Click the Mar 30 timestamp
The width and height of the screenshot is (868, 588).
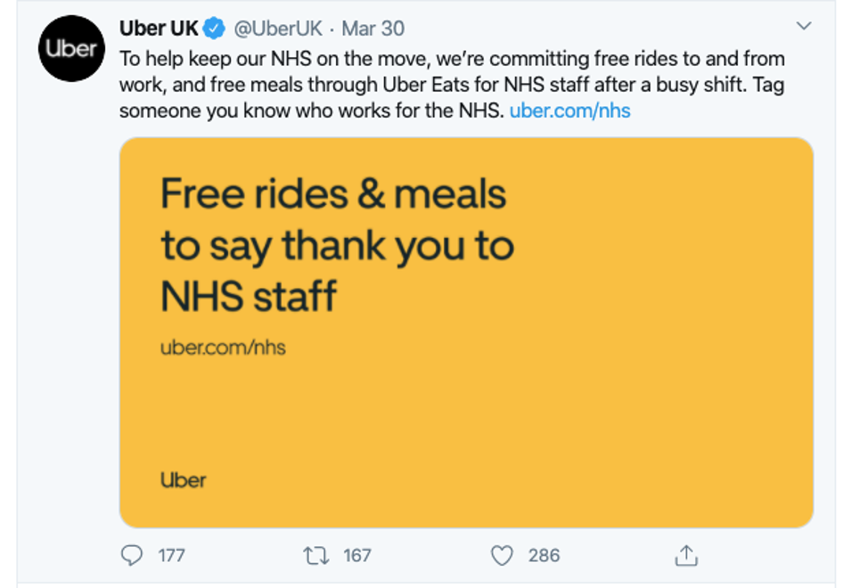point(373,29)
